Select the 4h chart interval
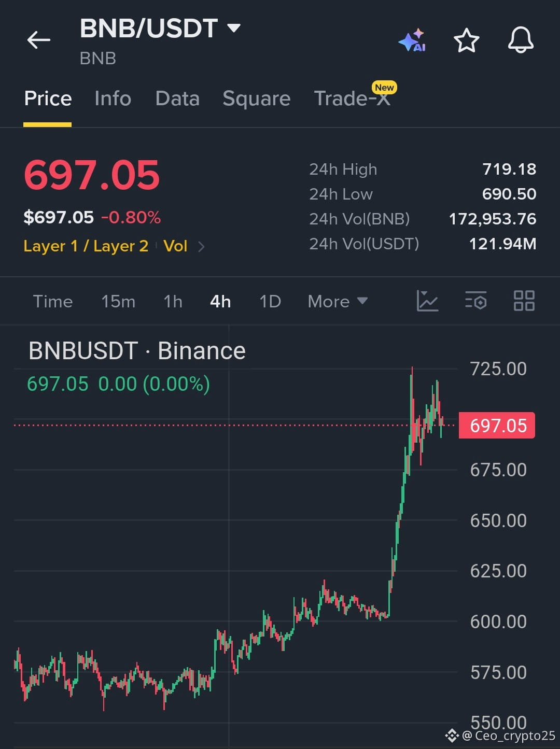560x749 pixels. 220,301
